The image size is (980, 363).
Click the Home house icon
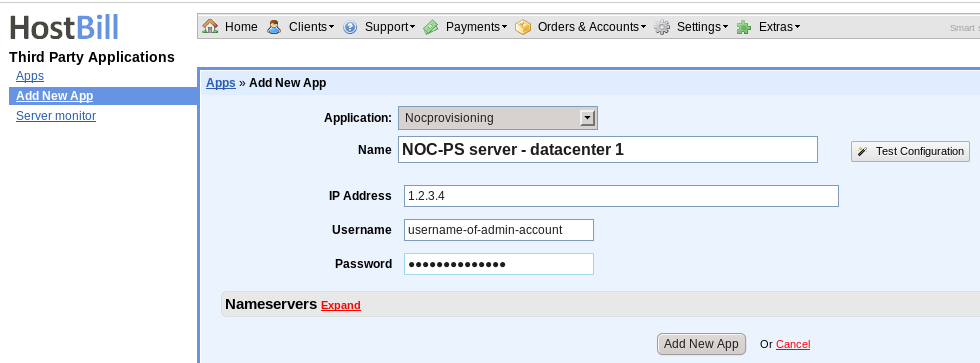pyautogui.click(x=211, y=27)
